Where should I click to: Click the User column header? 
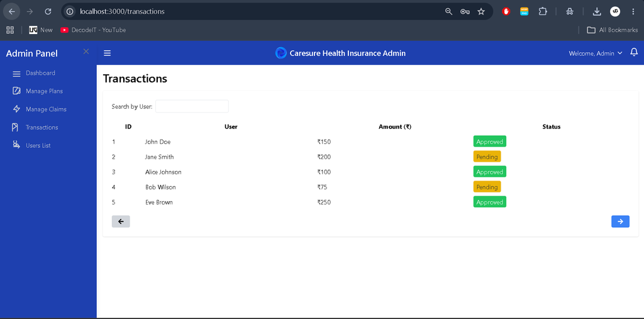click(231, 126)
